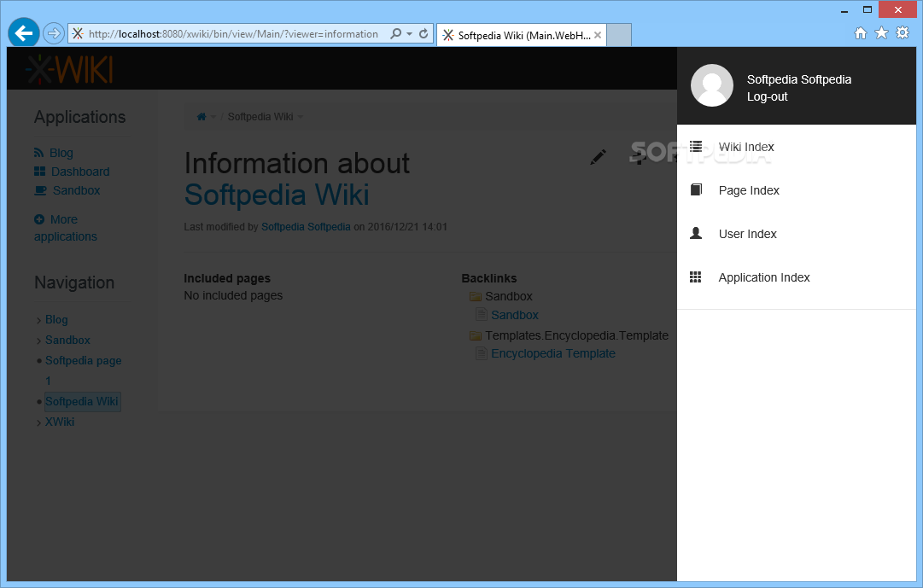The width and height of the screenshot is (923, 588).
Task: Open a new blank browser tab
Action: click(x=619, y=35)
